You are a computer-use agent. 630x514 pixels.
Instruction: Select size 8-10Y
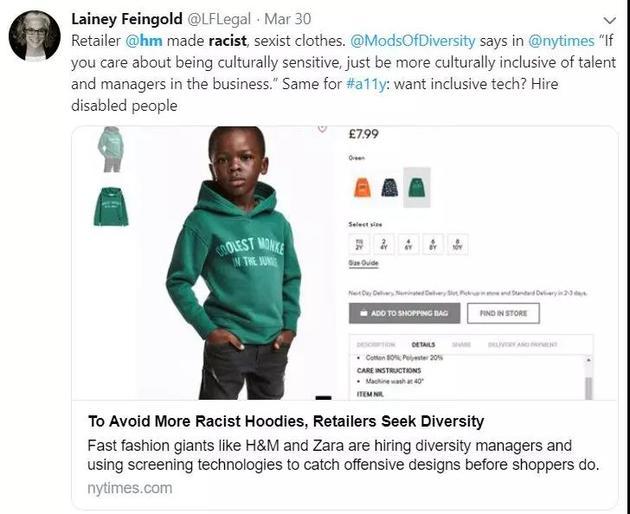click(x=456, y=243)
